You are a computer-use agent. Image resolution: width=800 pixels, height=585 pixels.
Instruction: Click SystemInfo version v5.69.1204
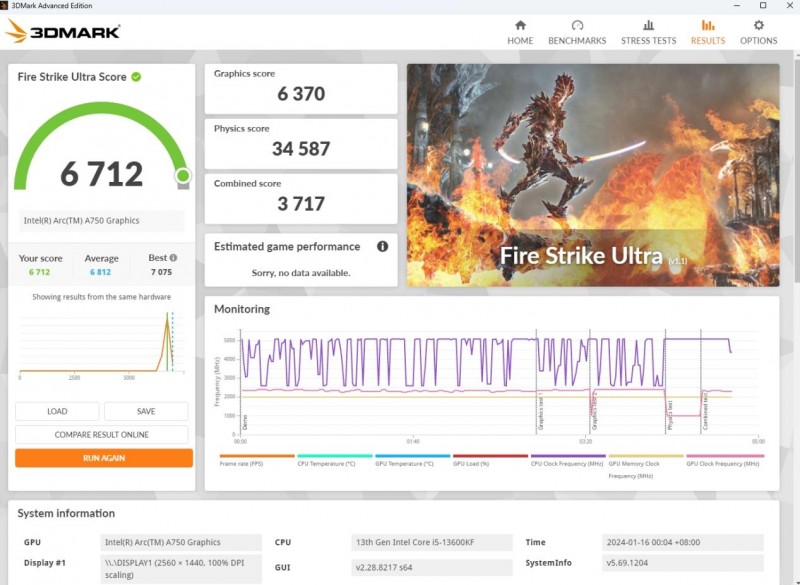click(683, 563)
